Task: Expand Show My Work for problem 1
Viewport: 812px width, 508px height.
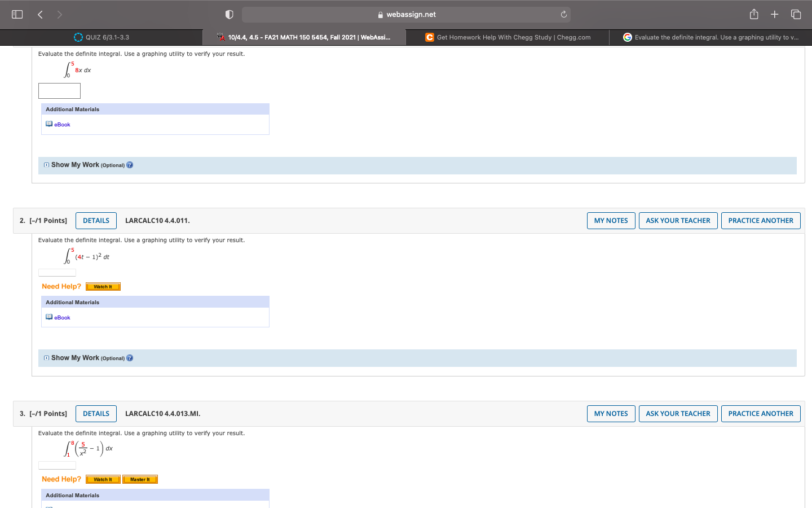Action: (46, 165)
